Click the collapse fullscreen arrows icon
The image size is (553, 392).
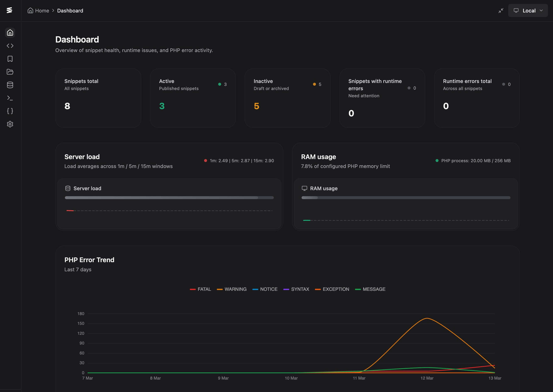coord(501,11)
